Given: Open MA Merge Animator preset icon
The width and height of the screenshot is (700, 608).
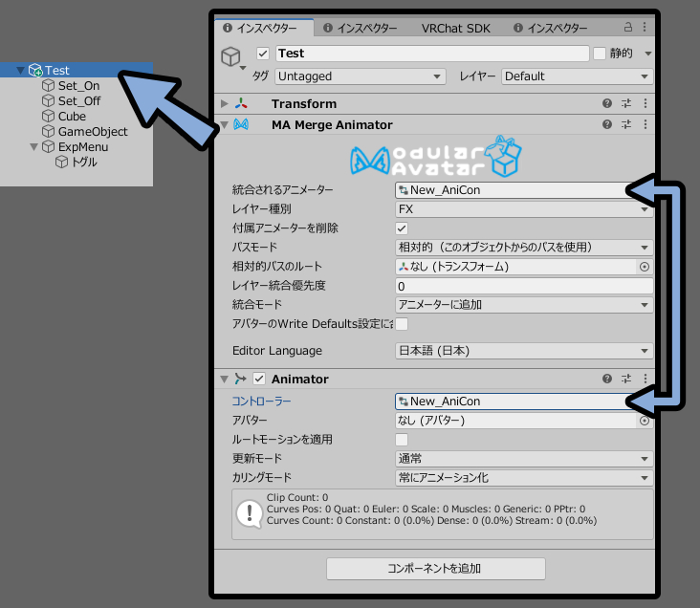Looking at the screenshot, I should point(626,124).
